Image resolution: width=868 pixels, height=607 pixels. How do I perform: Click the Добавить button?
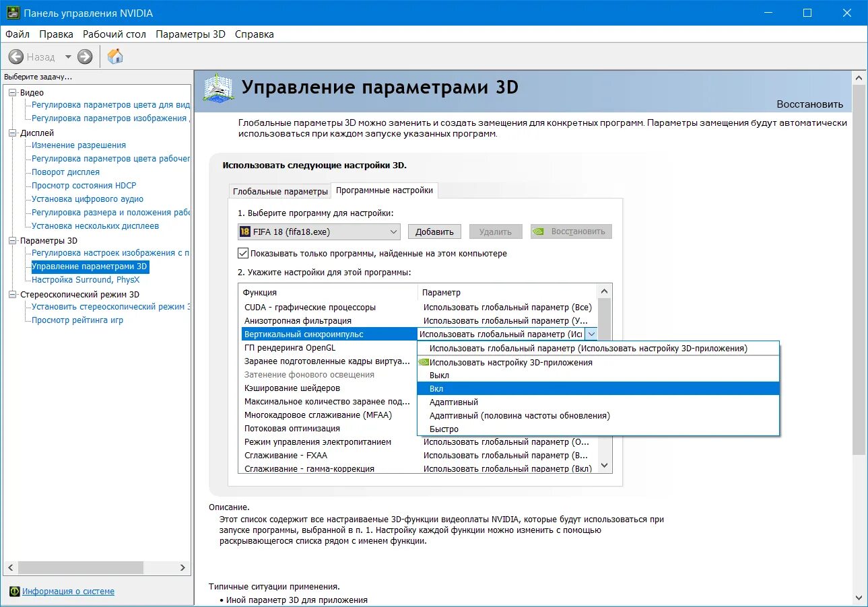[434, 231]
